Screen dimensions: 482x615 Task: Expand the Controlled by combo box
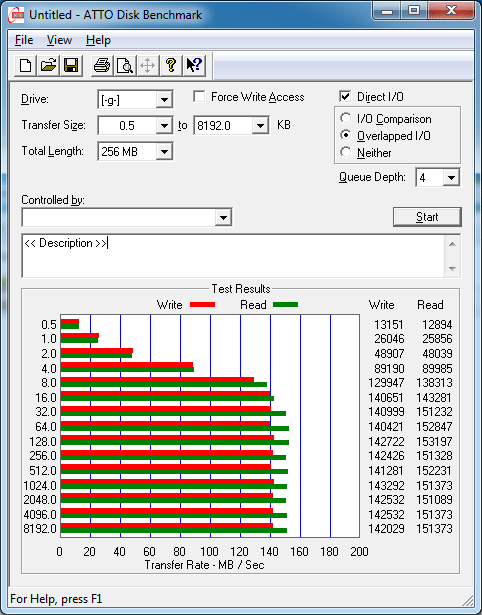[223, 217]
